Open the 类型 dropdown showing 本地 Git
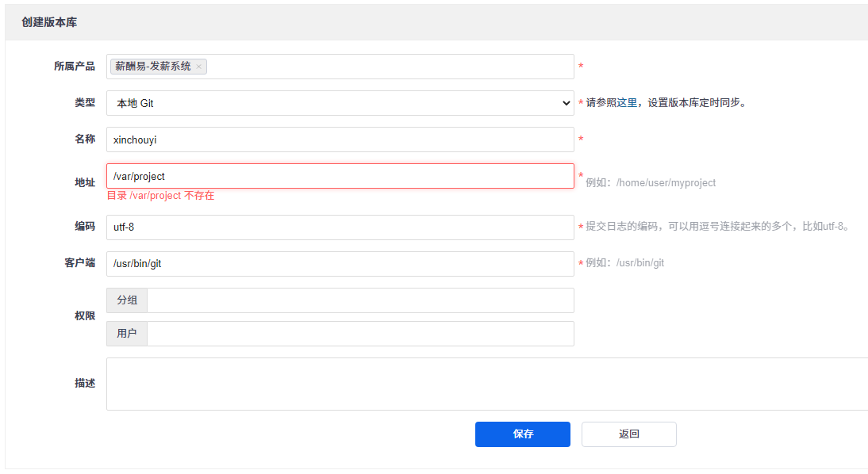 click(x=340, y=103)
